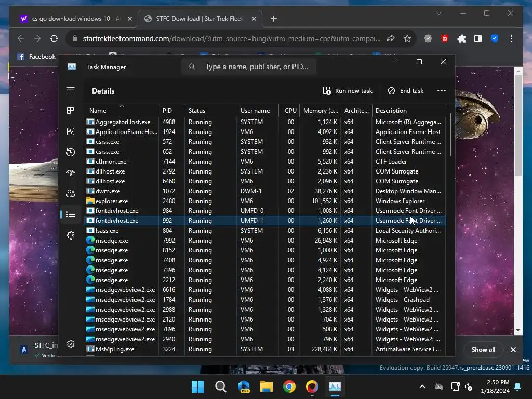Click the Task Manager list scrollbar thumb
532x399 pixels.
pos(451,135)
